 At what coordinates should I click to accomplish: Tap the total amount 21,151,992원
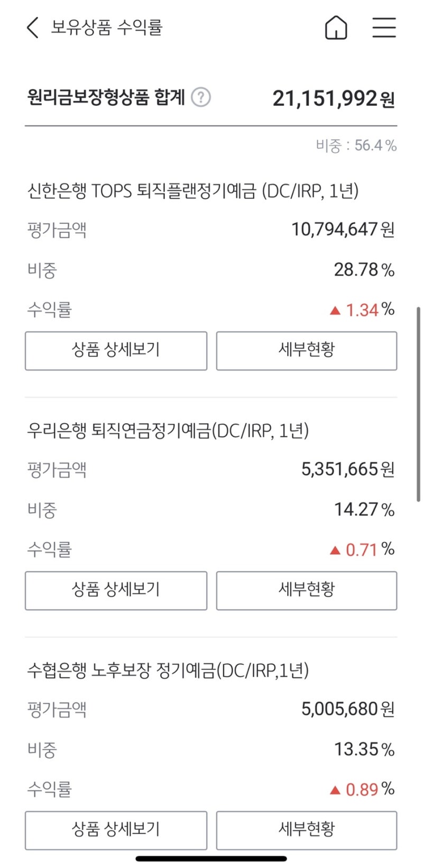334,98
